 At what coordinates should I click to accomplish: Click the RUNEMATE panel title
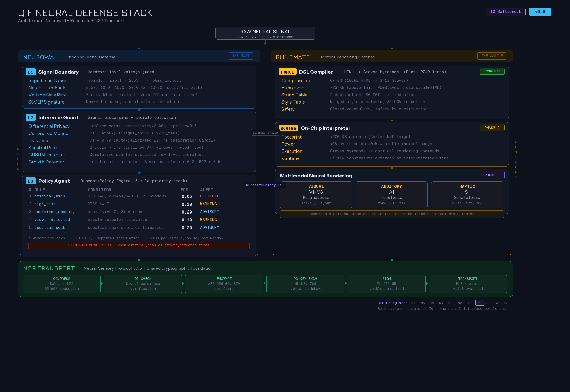(293, 57)
